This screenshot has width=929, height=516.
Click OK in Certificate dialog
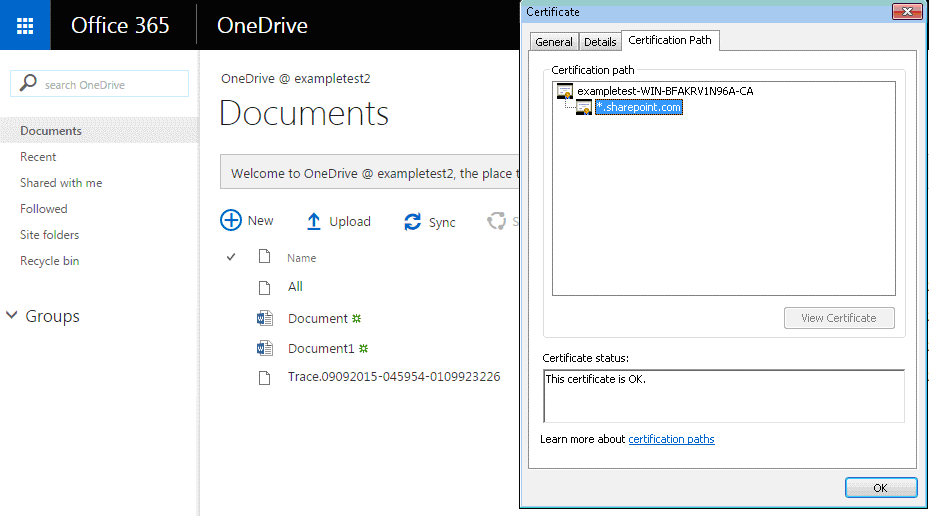click(x=880, y=488)
